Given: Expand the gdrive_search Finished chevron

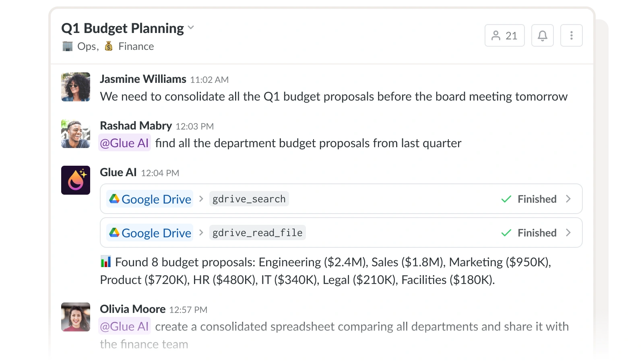Looking at the screenshot, I should click(x=568, y=199).
